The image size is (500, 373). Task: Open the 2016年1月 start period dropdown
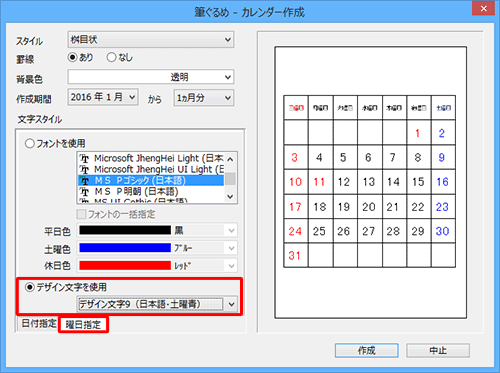point(103,97)
